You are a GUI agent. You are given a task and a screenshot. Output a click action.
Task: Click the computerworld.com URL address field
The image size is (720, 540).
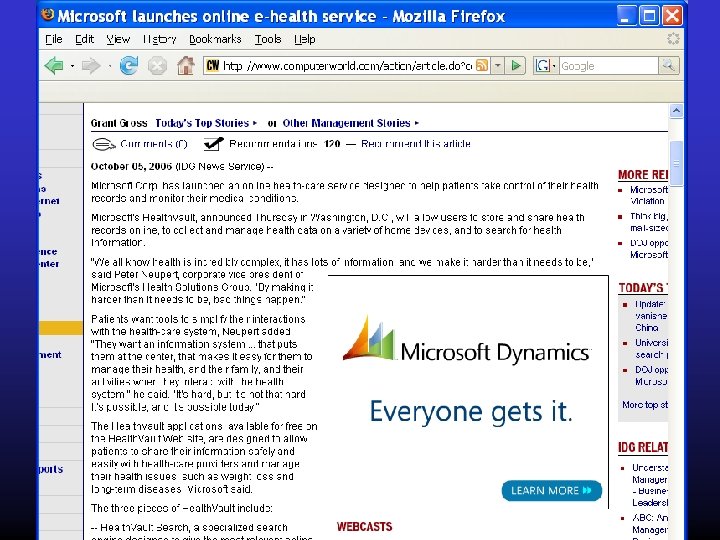347,66
